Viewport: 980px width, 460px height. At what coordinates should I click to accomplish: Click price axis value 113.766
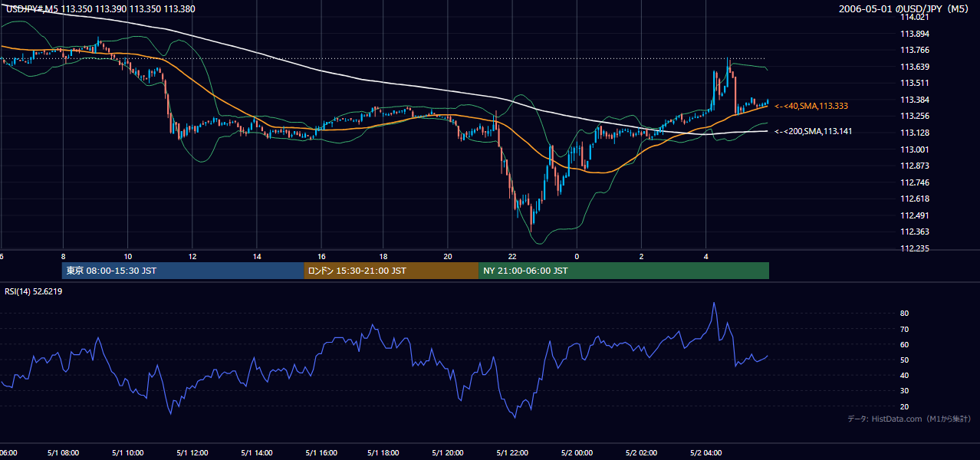[x=916, y=50]
